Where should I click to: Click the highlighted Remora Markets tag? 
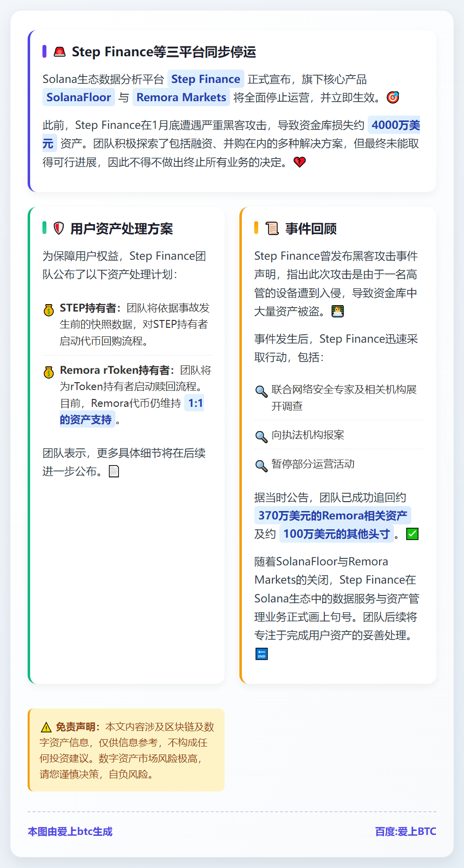coord(181,97)
